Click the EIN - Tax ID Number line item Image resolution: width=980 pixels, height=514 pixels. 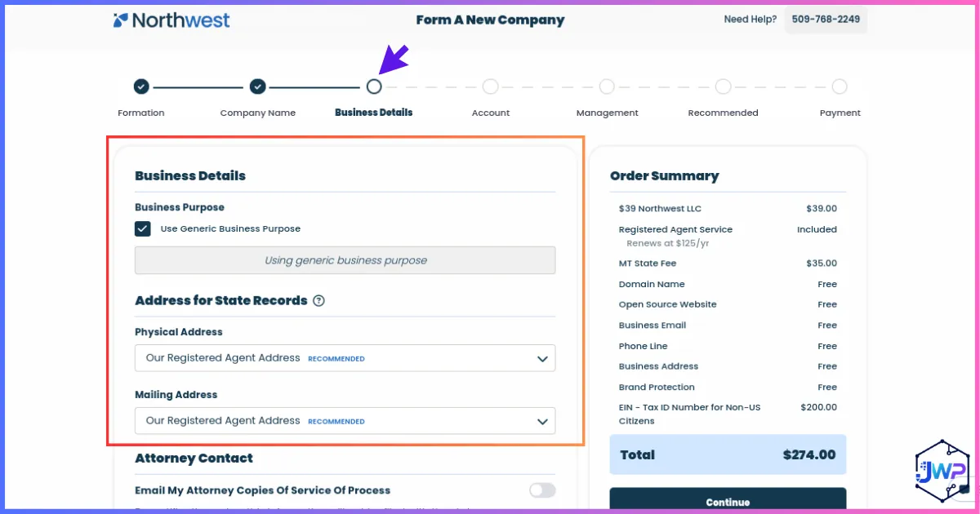click(x=728, y=414)
